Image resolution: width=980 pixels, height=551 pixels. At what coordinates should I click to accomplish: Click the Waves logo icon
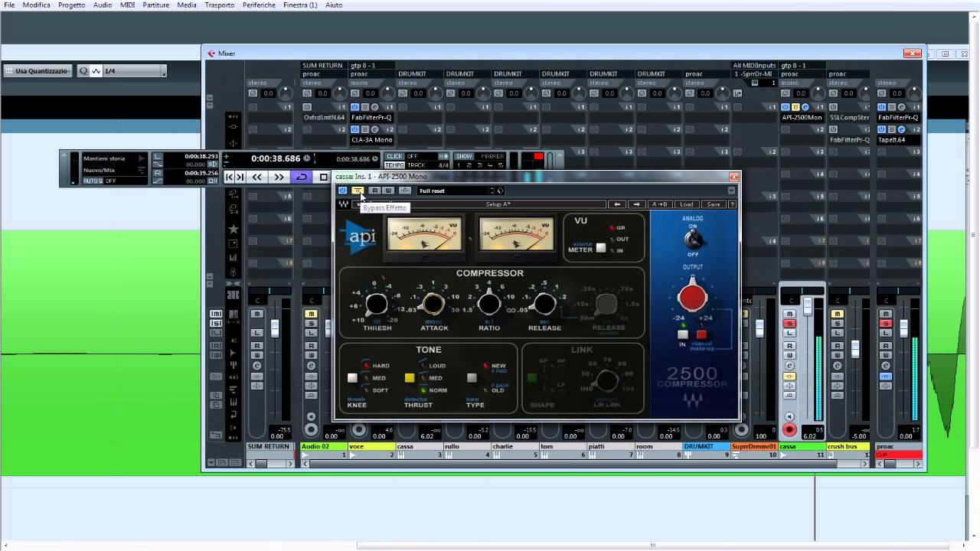(x=345, y=204)
